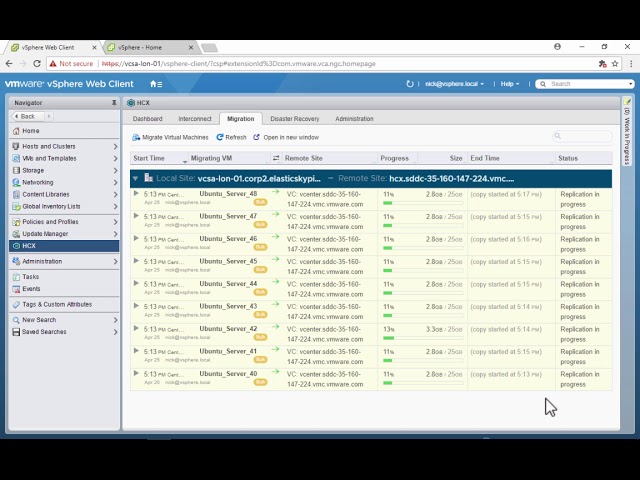Image resolution: width=640 pixels, height=480 pixels.
Task: Click the Tags & Custom Attributes icon
Action: 16,304
